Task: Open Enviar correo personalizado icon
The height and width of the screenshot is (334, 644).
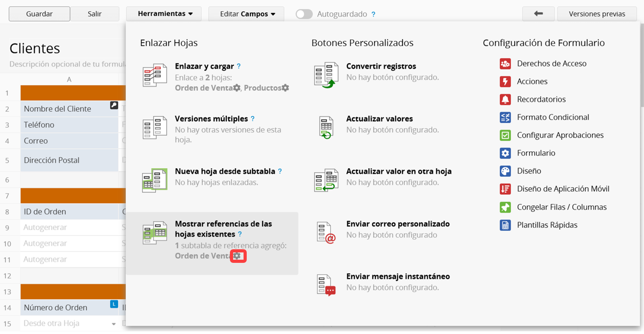Action: (x=326, y=232)
